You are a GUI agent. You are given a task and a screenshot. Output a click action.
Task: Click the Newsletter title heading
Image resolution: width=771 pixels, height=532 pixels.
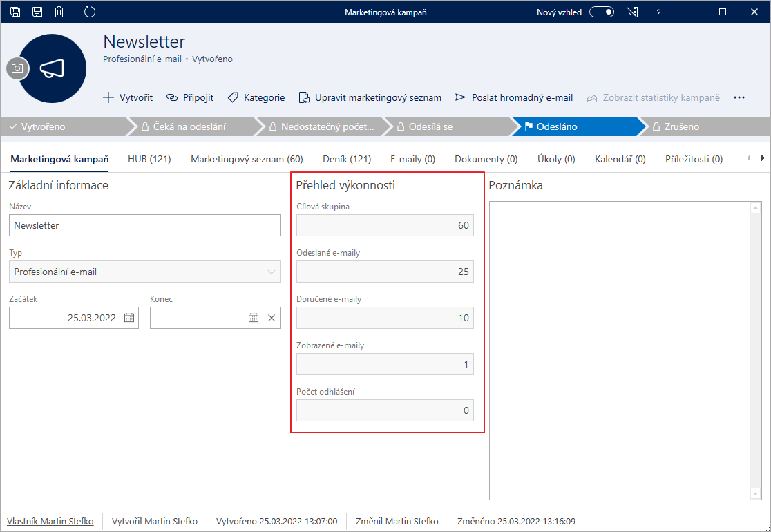click(144, 41)
